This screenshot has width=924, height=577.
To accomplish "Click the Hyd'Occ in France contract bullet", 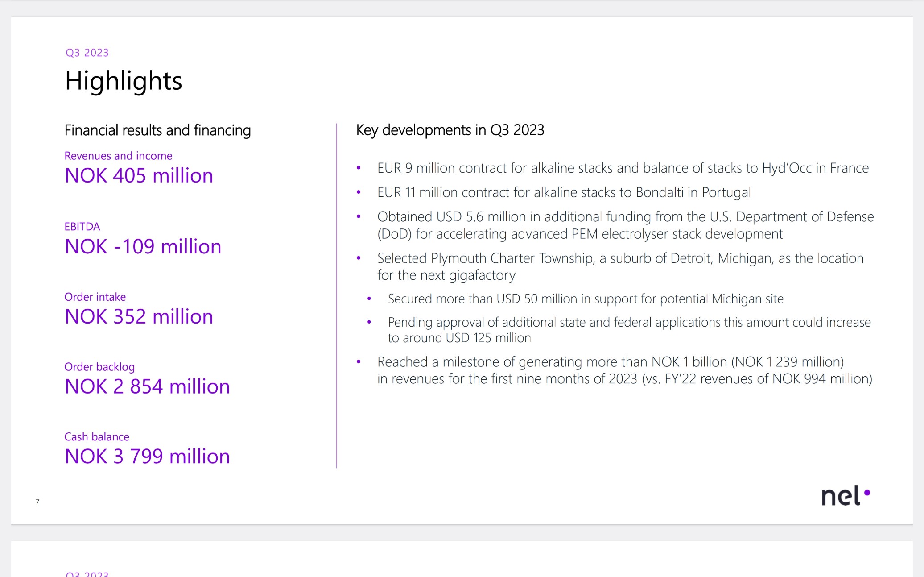I will point(623,168).
